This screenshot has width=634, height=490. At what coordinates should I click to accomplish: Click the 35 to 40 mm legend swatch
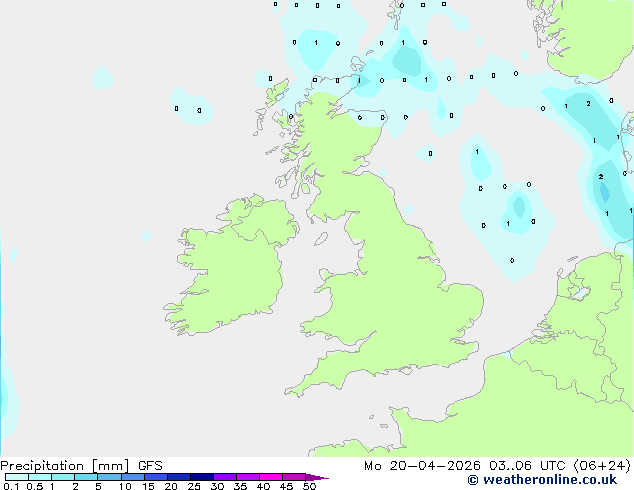click(248, 477)
